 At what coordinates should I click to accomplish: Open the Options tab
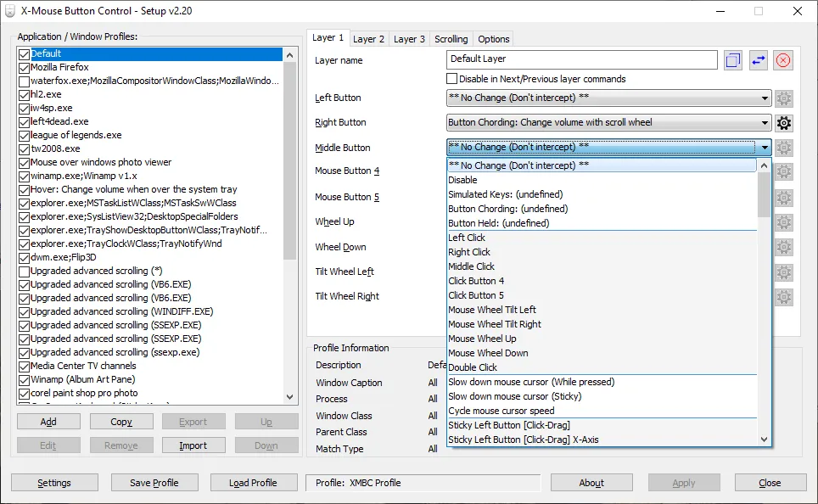point(493,38)
